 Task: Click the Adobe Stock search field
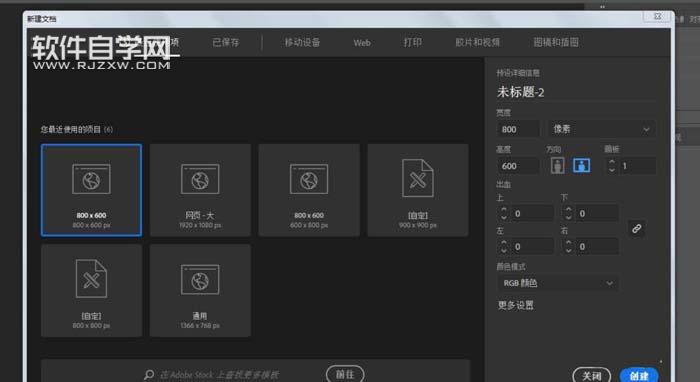pyautogui.click(x=220, y=375)
